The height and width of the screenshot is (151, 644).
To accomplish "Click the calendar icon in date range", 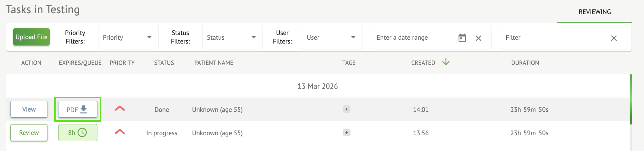I will 462,38.
